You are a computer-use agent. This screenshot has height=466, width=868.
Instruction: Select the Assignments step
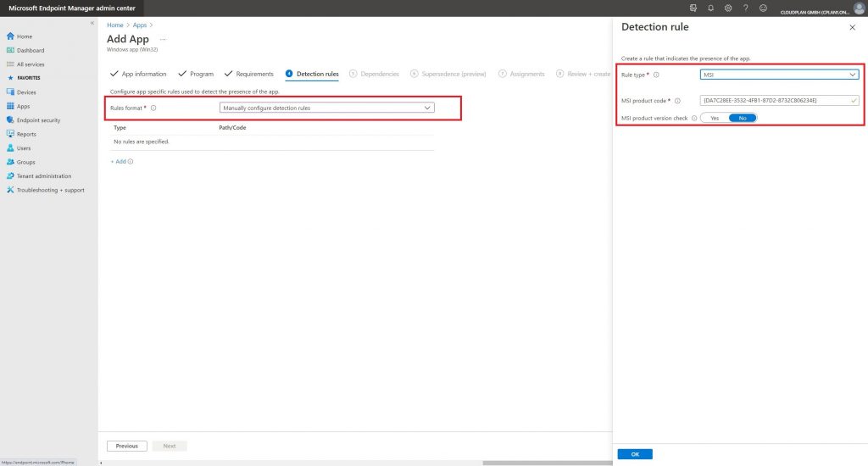521,74
